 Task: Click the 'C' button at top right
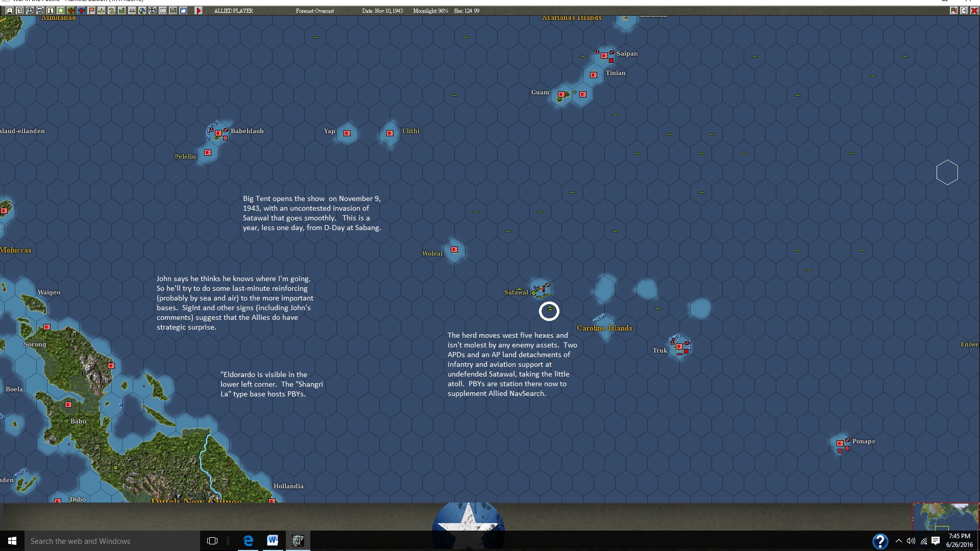(x=964, y=11)
